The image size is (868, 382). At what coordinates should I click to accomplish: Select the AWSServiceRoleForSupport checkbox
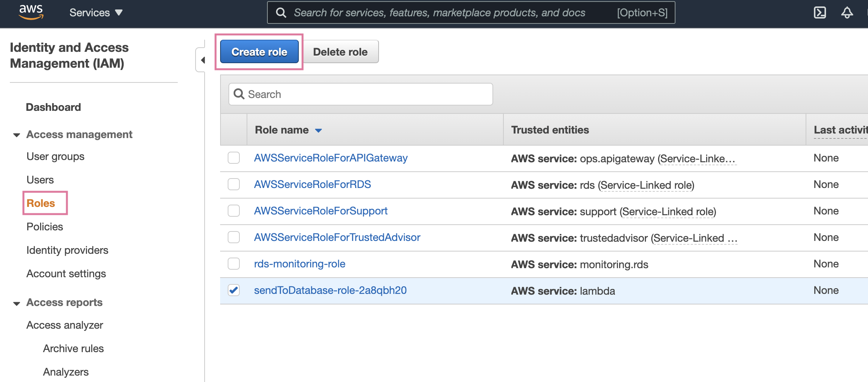(234, 211)
